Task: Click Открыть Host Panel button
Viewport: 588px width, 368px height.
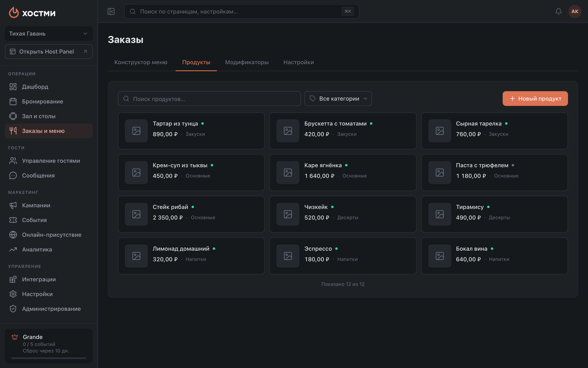Action: 49,52
